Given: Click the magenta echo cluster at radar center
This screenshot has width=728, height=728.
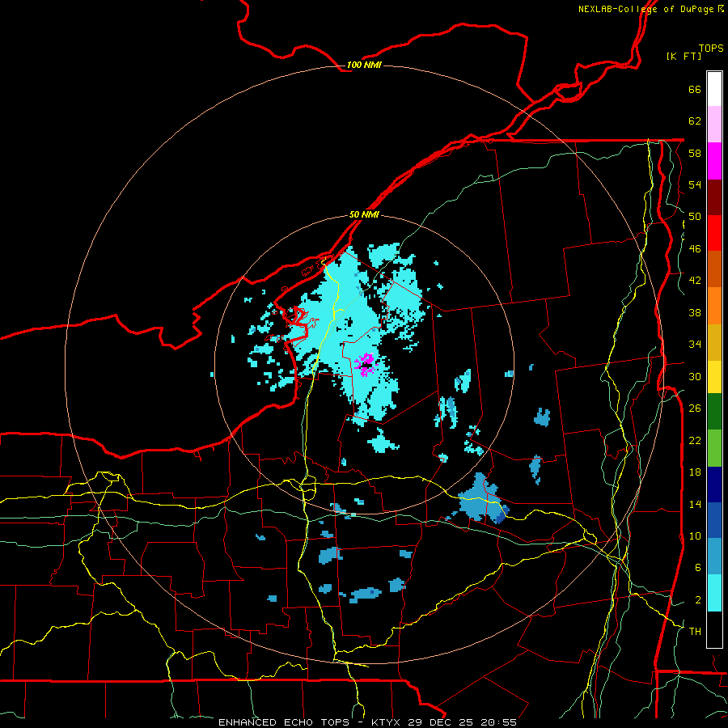Looking at the screenshot, I should point(366,364).
